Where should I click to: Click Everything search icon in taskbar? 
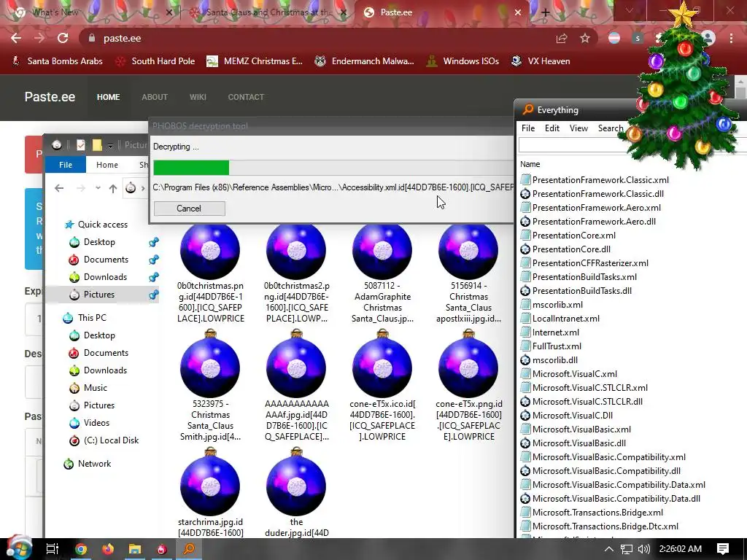coord(189,549)
